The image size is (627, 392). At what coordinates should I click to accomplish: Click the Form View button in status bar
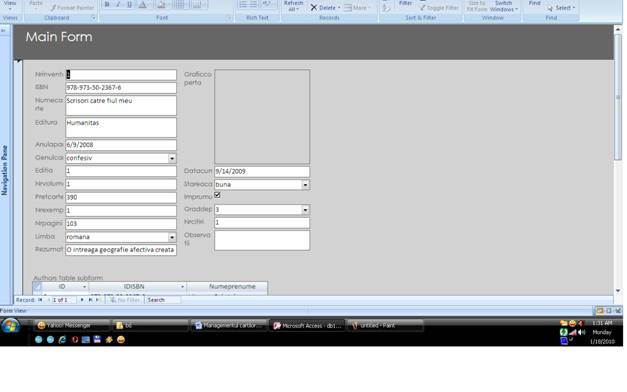600,311
